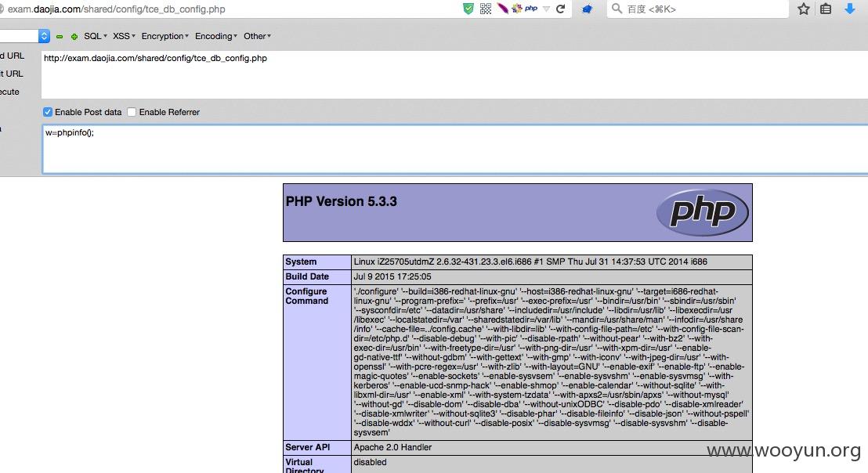Click the PHP logo image
This screenshot has height=473, width=868.
(702, 212)
